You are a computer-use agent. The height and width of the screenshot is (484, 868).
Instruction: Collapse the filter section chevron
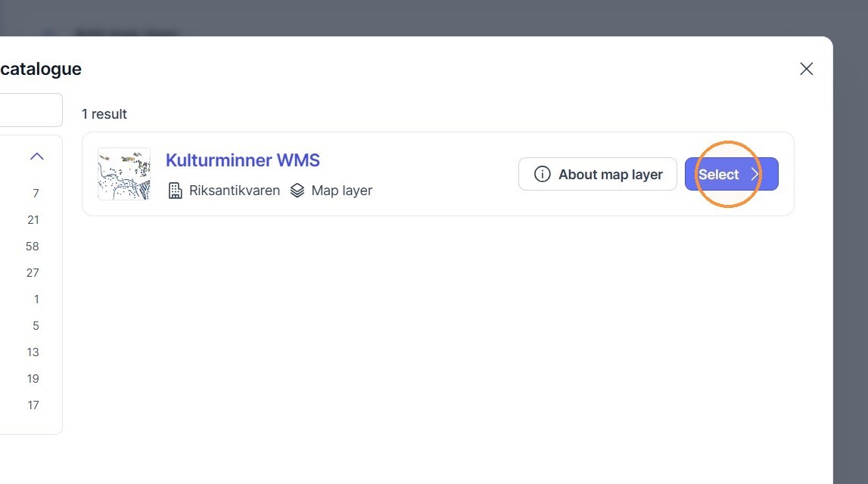pyautogui.click(x=36, y=157)
